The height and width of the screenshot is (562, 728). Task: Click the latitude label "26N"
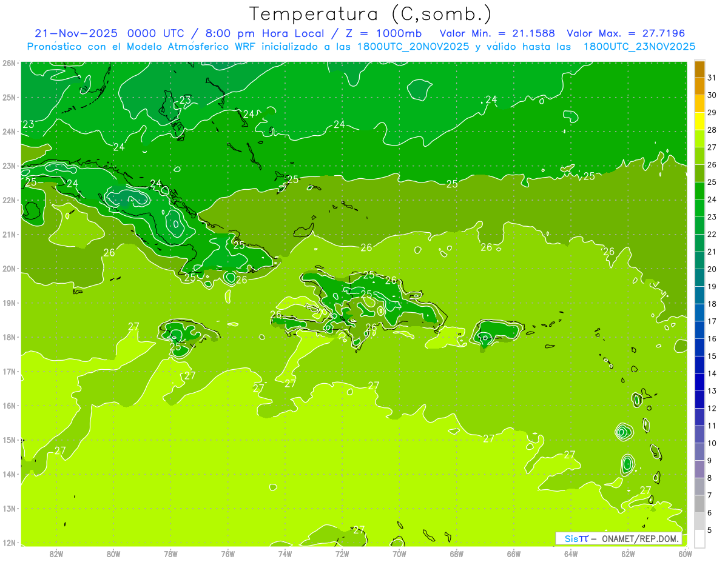coord(8,63)
